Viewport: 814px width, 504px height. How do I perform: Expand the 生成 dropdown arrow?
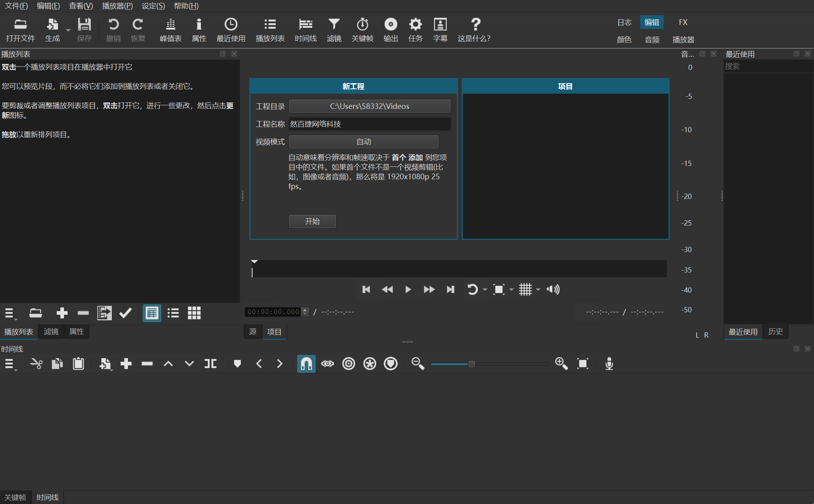coord(68,30)
